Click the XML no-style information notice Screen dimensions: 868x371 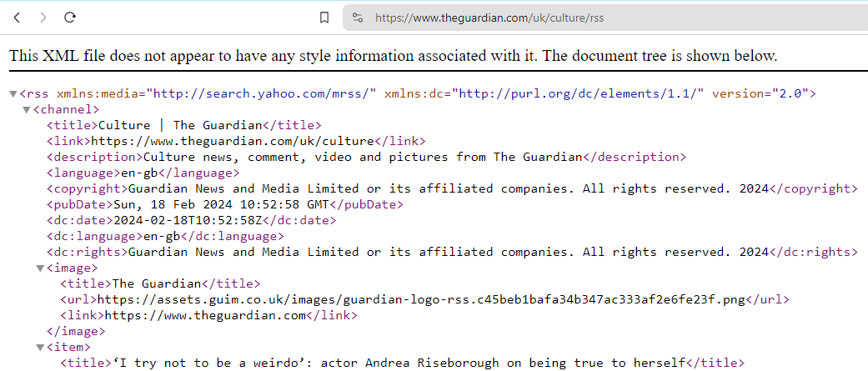[393, 57]
